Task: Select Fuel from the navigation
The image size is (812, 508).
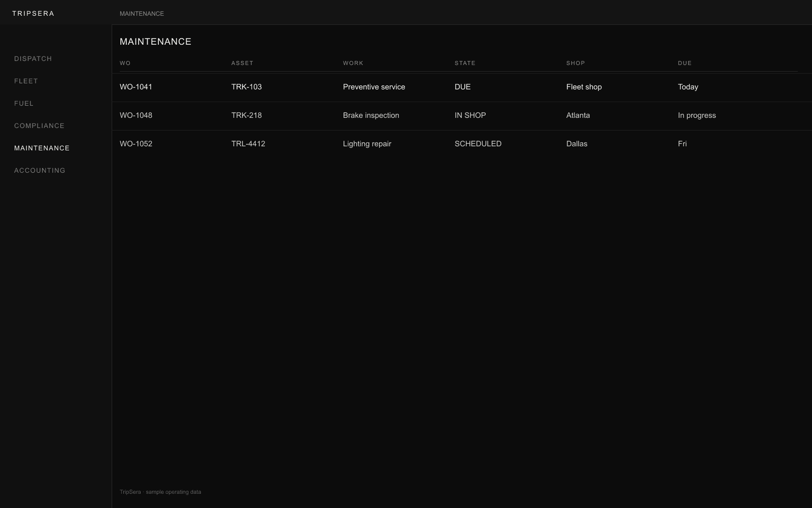Action: point(24,104)
